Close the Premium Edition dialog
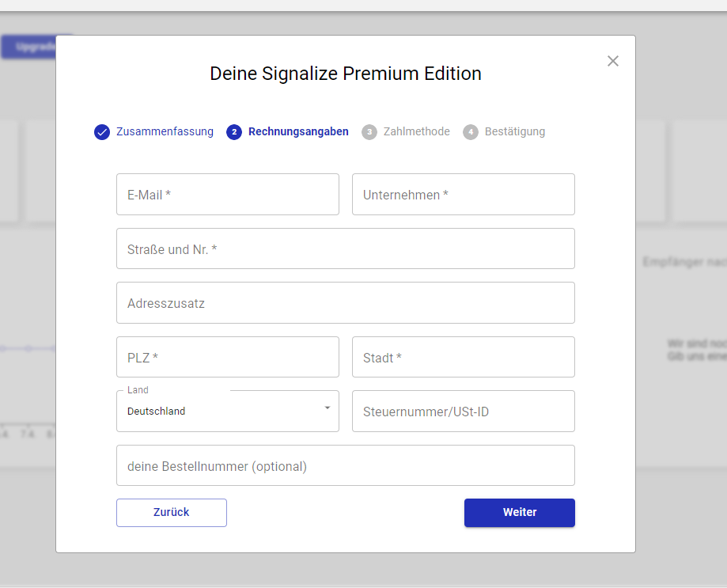Image resolution: width=727 pixels, height=588 pixels. coord(612,61)
